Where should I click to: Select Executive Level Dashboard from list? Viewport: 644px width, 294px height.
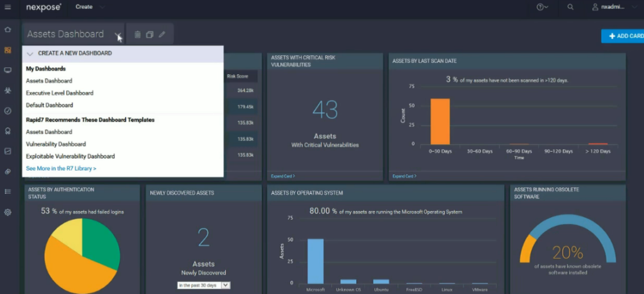(60, 93)
